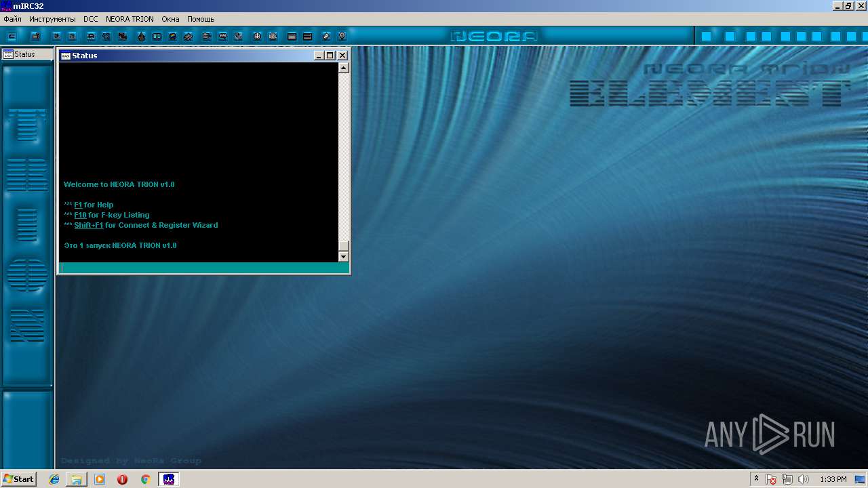Open the Окна menu
Viewport: 868px width, 488px height.
pyautogui.click(x=170, y=19)
